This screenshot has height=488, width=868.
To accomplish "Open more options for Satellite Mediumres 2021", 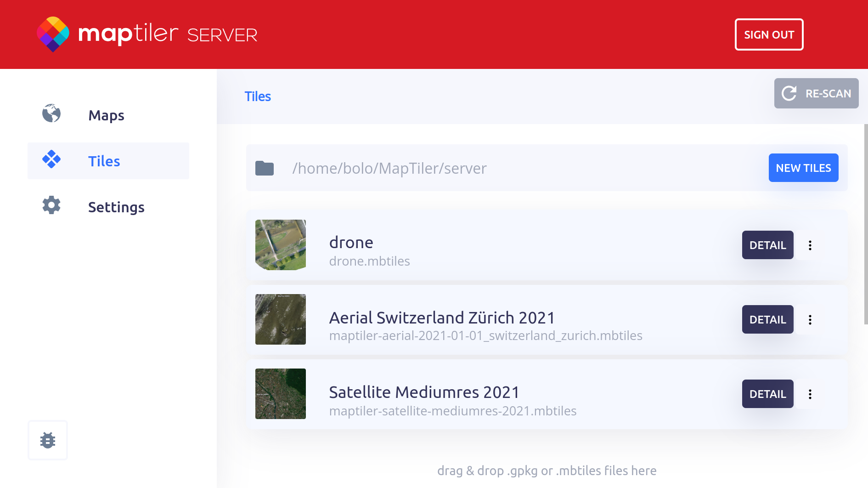I will point(810,394).
